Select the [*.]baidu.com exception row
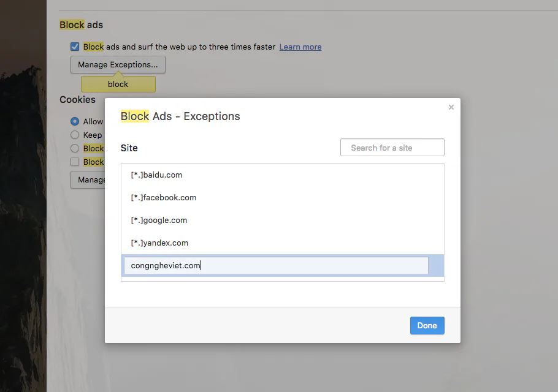The height and width of the screenshot is (392, 558). click(x=283, y=175)
